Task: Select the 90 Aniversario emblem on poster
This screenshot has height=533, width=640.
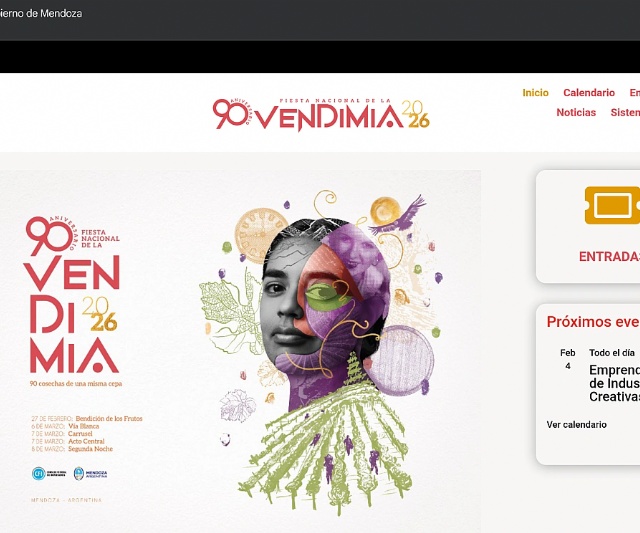Action: pos(51,234)
